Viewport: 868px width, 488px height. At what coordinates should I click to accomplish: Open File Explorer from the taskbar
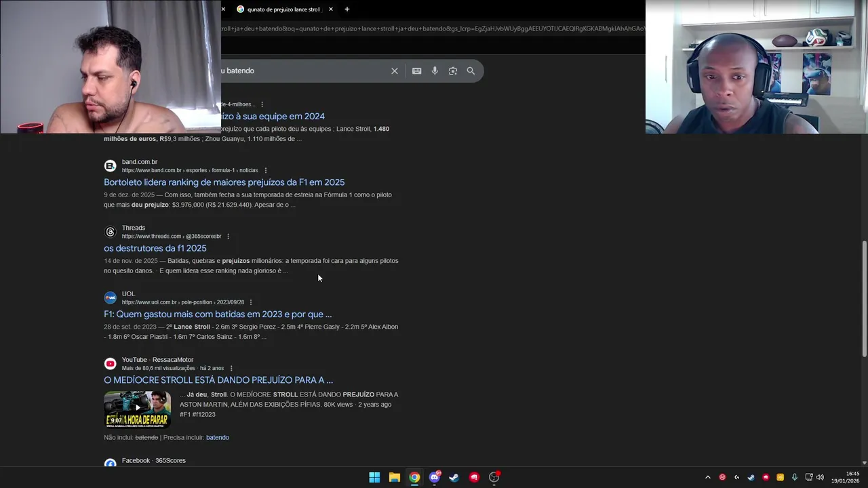394,477
